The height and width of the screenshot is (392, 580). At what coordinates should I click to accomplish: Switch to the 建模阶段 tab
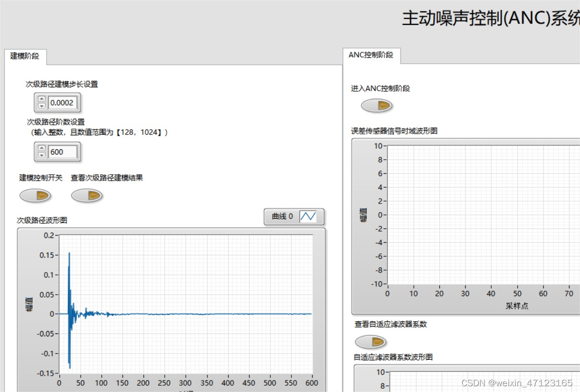tap(24, 56)
